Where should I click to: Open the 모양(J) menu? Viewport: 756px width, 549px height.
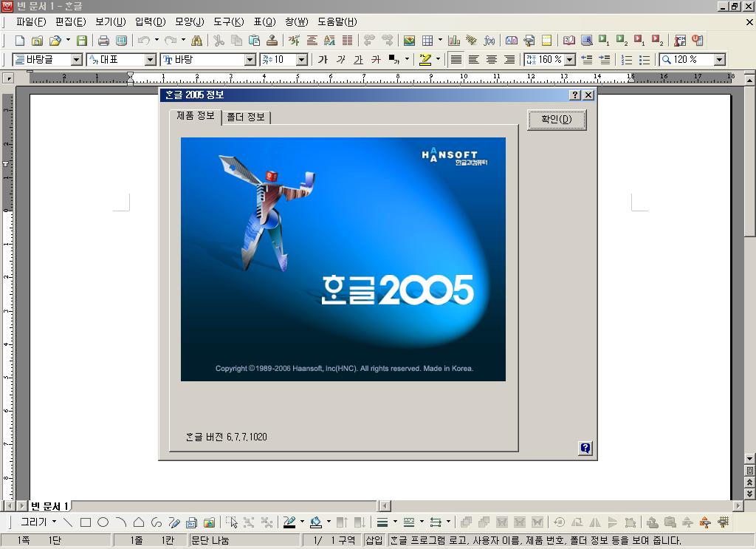(190, 21)
